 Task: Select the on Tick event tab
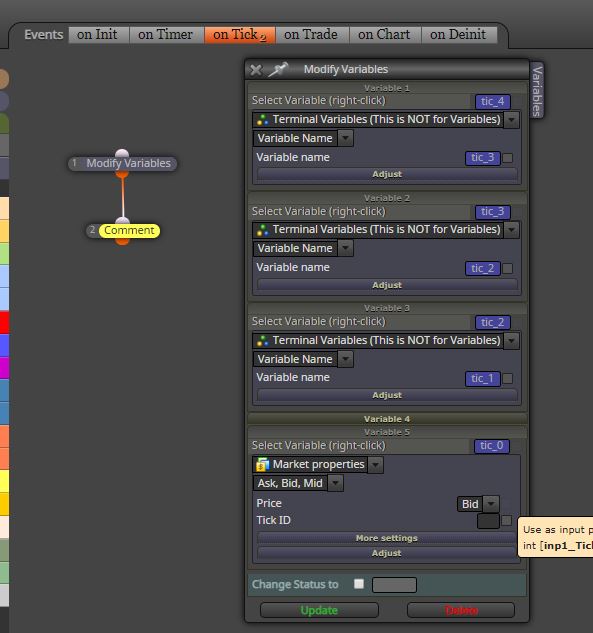click(240, 35)
